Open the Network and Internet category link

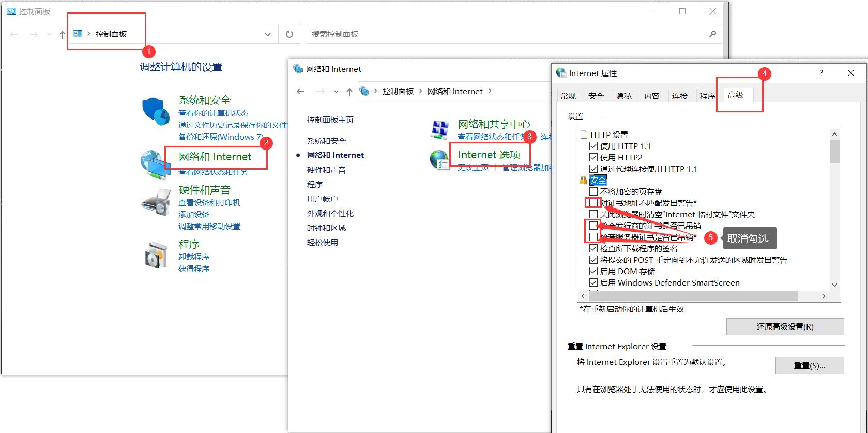(x=215, y=157)
